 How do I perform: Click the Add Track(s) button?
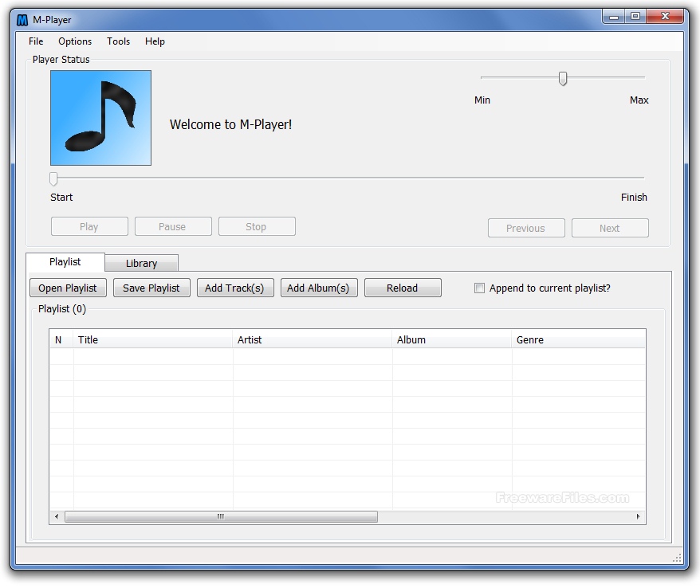coord(235,288)
